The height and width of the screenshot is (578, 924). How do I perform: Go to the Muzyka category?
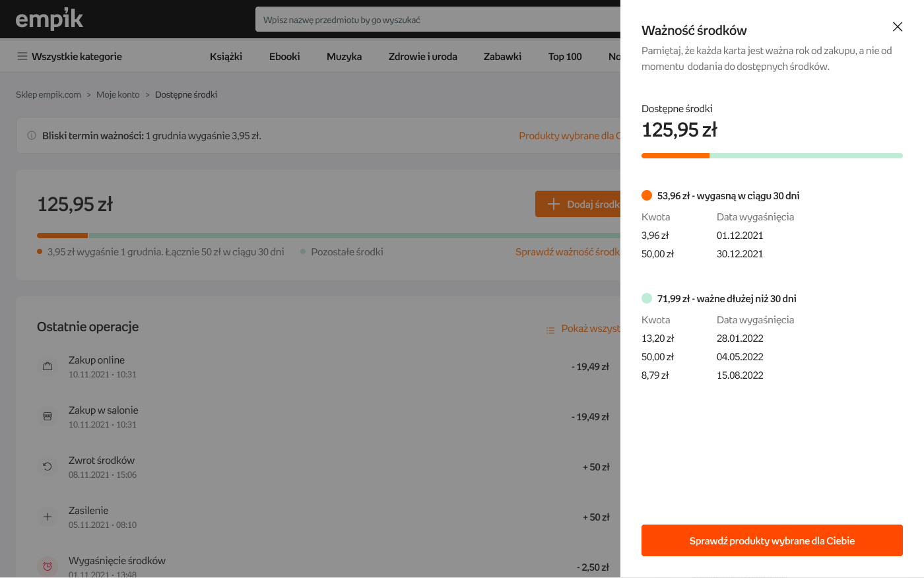click(344, 57)
